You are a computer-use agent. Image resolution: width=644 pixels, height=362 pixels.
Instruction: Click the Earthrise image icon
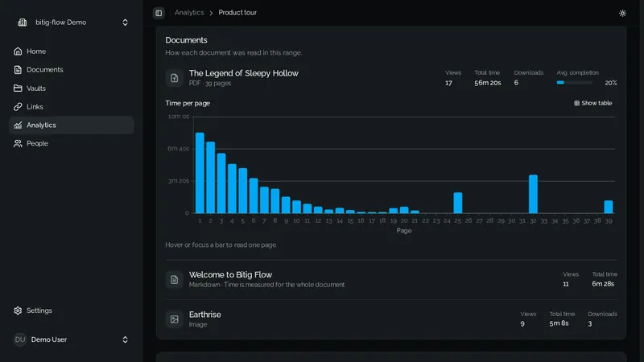pyautogui.click(x=174, y=319)
